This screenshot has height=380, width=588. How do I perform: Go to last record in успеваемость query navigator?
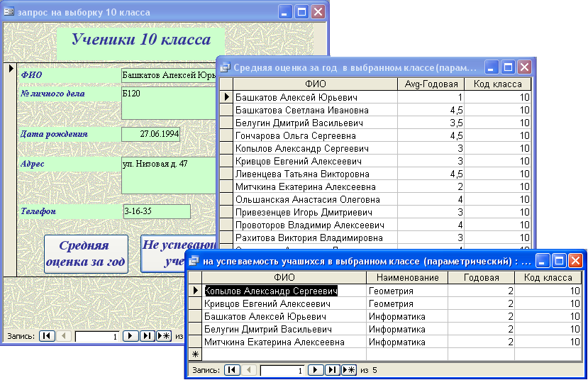point(332,370)
